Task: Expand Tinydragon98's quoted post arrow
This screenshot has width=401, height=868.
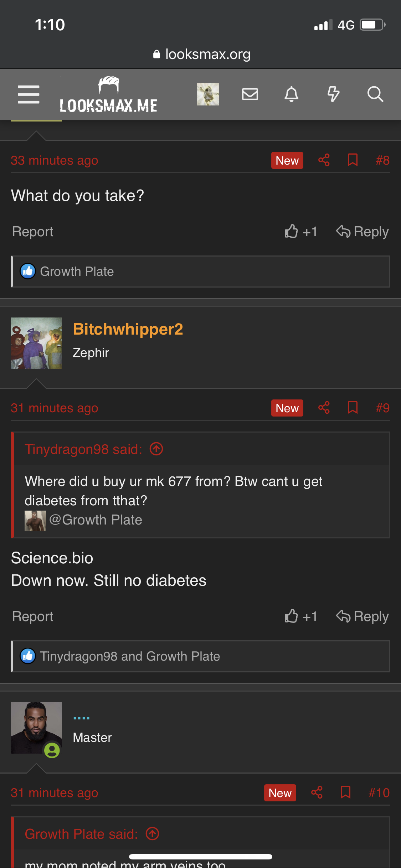Action: coord(156,449)
